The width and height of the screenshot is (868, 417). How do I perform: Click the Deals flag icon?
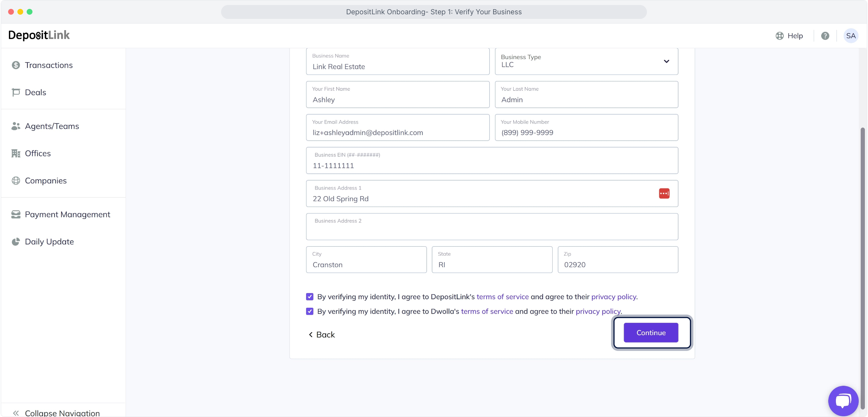pyautogui.click(x=16, y=92)
